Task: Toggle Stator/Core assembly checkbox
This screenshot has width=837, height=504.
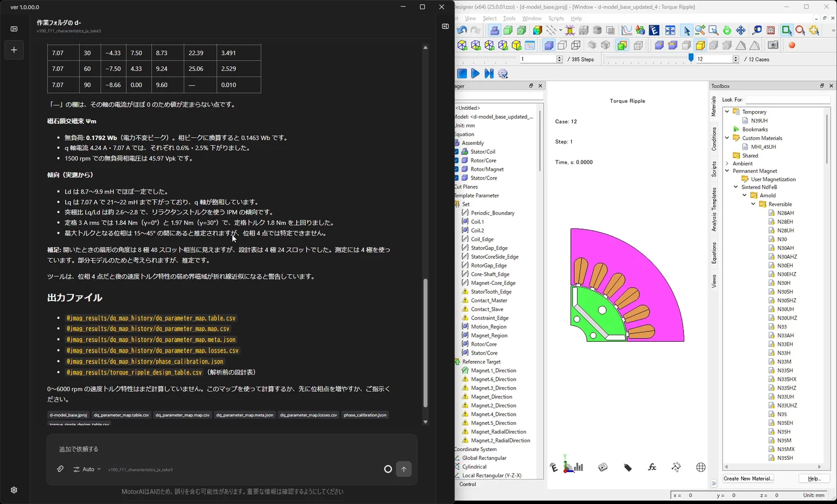Action: pos(457,178)
